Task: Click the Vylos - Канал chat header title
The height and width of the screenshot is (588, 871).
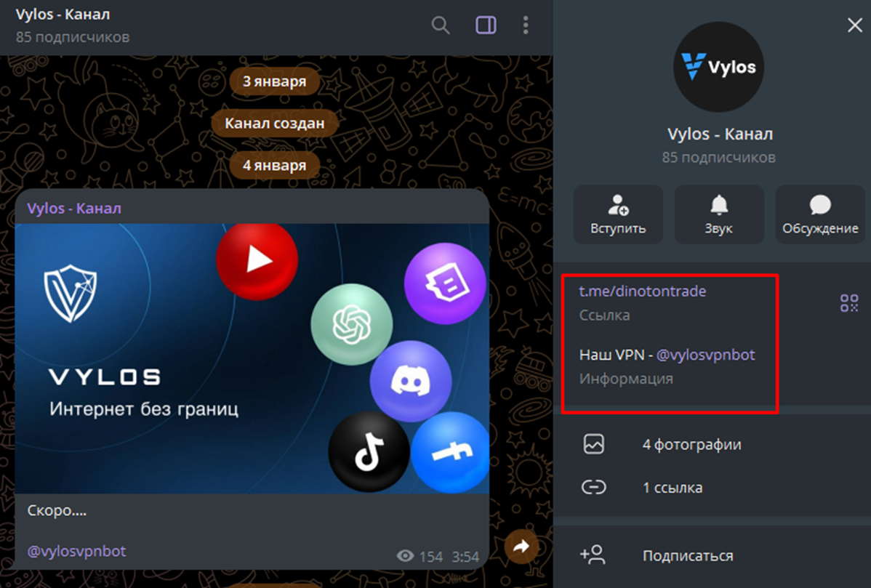Action: click(63, 15)
